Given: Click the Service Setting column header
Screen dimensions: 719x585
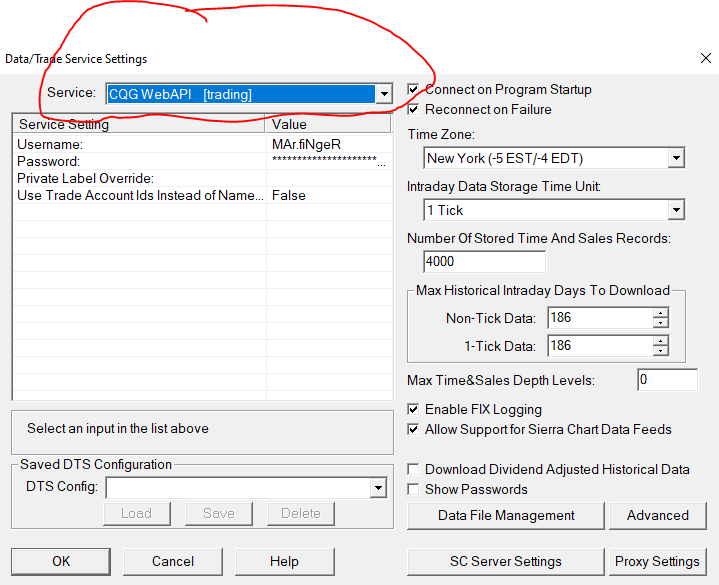Looking at the screenshot, I should point(139,124).
